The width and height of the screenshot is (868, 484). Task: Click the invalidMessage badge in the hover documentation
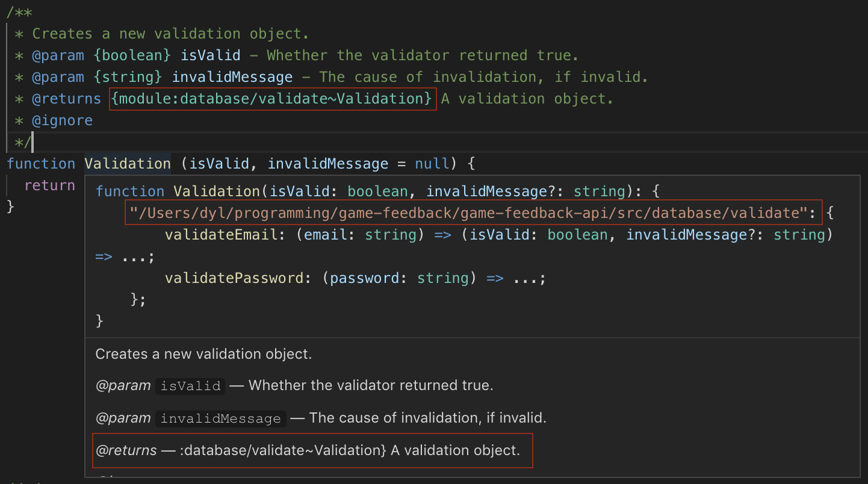[x=220, y=417]
